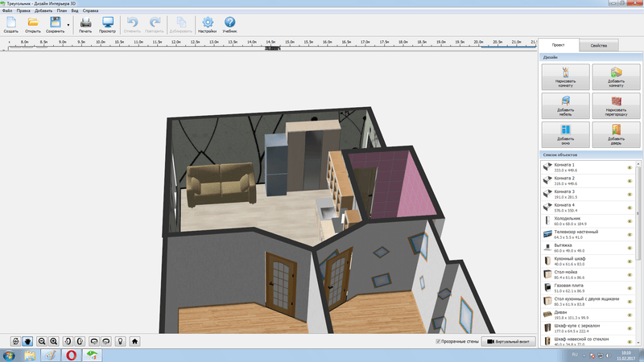Open the Сохранить dropdown arrow
The image size is (644, 362).
[x=69, y=26]
